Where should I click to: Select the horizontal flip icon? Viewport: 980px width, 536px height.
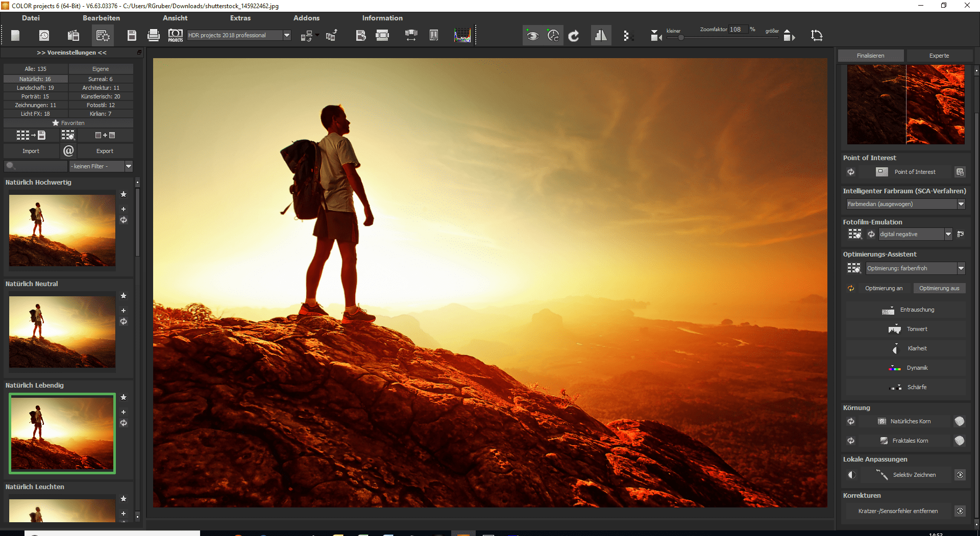pyautogui.click(x=601, y=35)
